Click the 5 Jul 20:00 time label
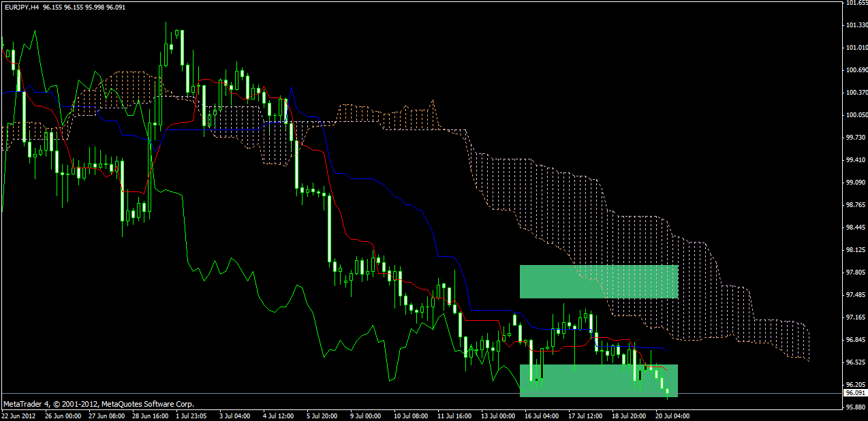This screenshot has height=421, width=868. (322, 415)
